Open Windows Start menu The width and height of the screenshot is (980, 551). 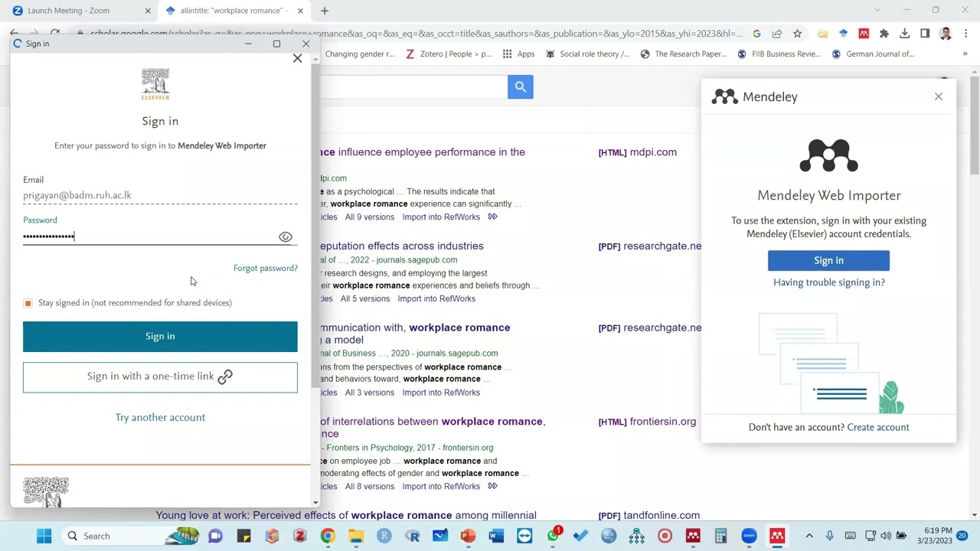tap(44, 536)
